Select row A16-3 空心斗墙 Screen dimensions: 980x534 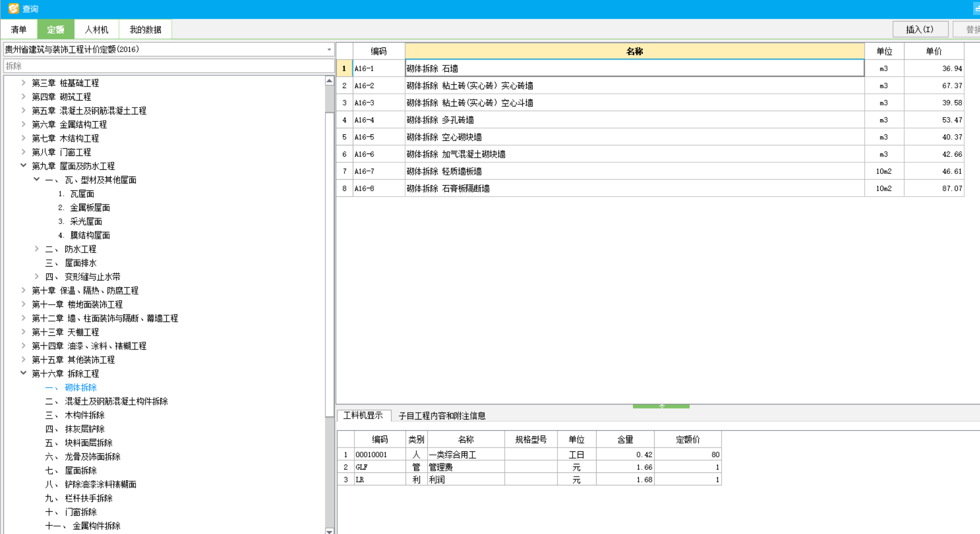(x=650, y=103)
